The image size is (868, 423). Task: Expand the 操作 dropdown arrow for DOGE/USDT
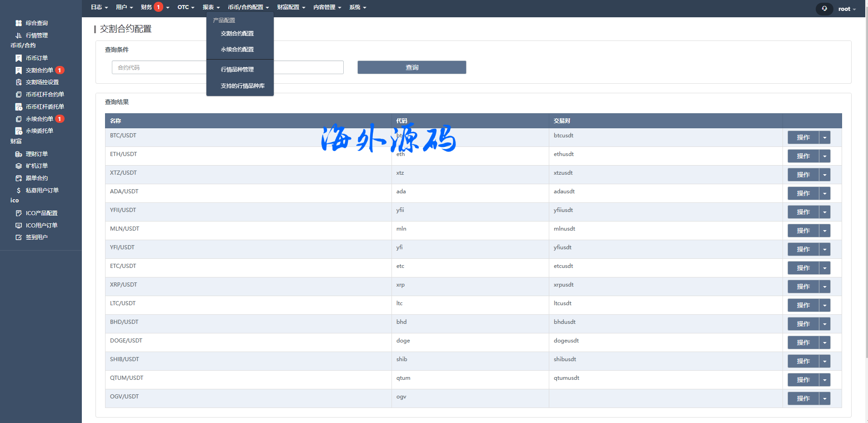[x=824, y=342]
